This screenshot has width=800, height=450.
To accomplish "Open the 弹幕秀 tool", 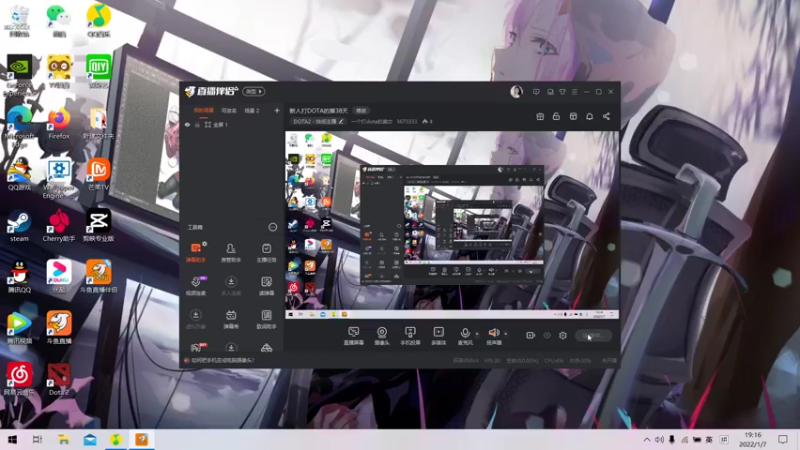I will [x=231, y=319].
